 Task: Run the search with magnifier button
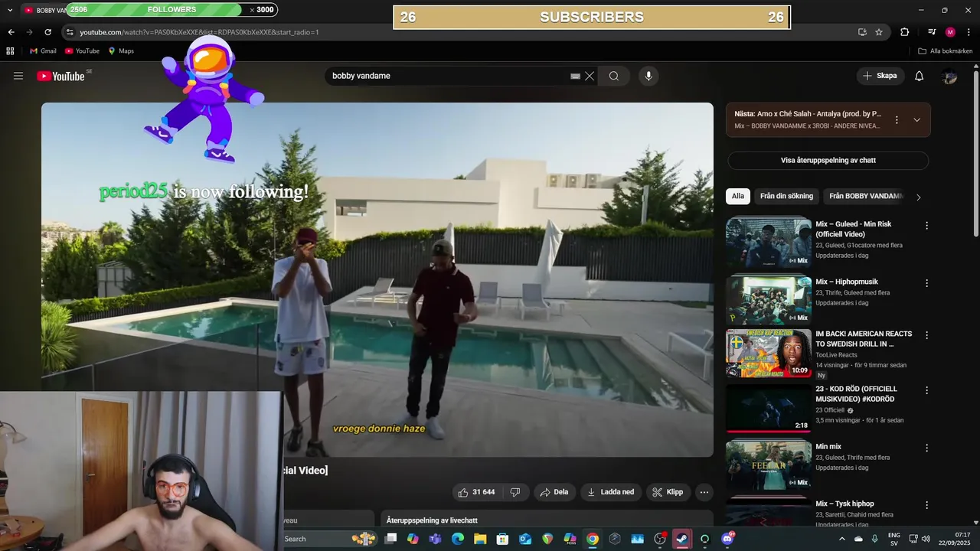click(614, 76)
